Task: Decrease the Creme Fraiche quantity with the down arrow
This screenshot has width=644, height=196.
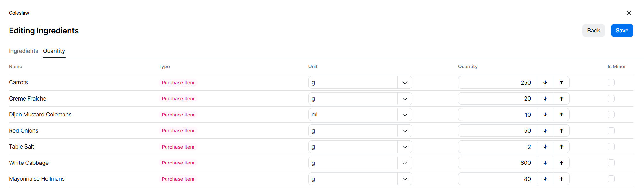Action: [545, 99]
